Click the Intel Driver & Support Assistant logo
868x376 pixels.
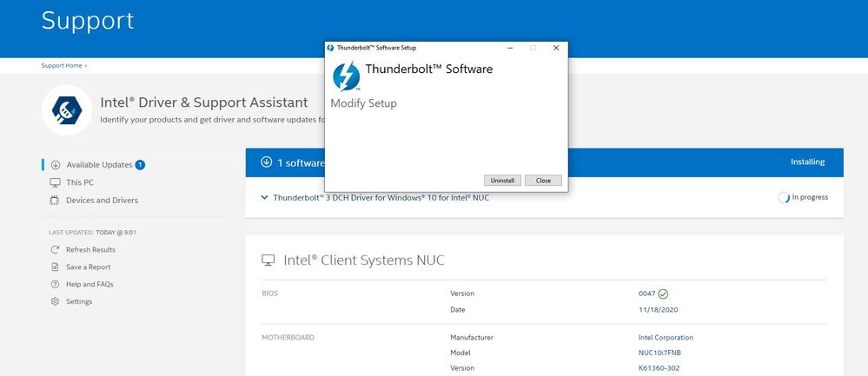67,110
